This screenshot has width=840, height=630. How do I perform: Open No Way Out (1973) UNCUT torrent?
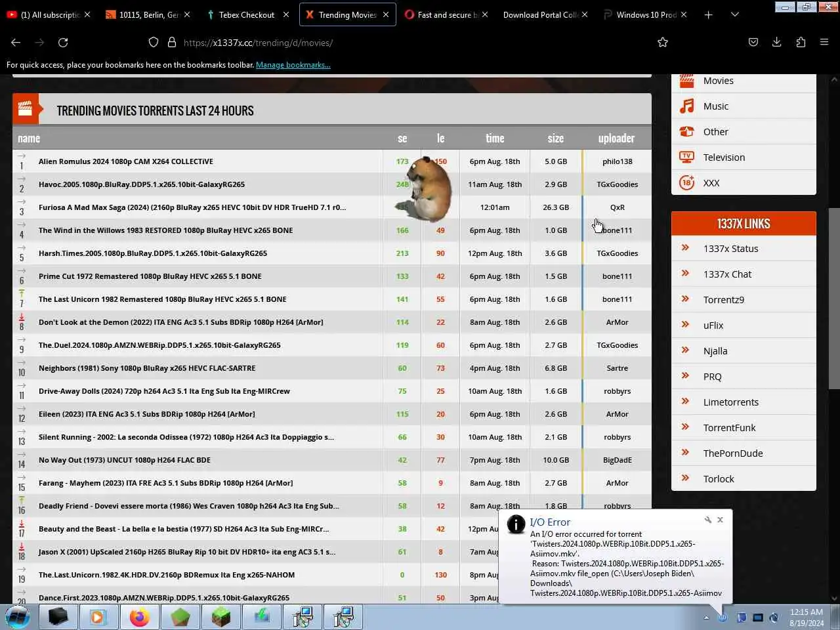[125, 460]
